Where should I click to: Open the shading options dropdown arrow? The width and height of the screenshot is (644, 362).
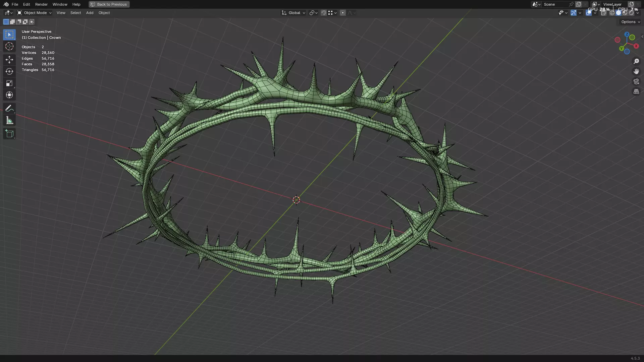tap(638, 13)
